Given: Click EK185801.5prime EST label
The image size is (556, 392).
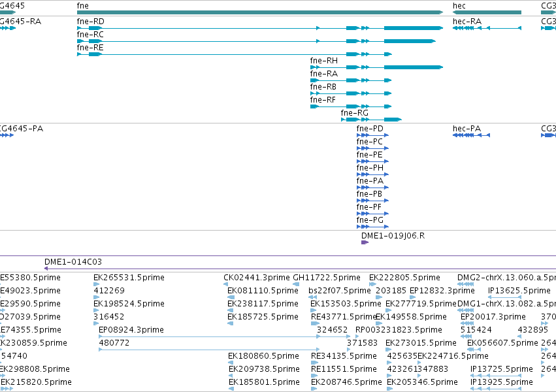Looking at the screenshot, I should tap(264, 382).
